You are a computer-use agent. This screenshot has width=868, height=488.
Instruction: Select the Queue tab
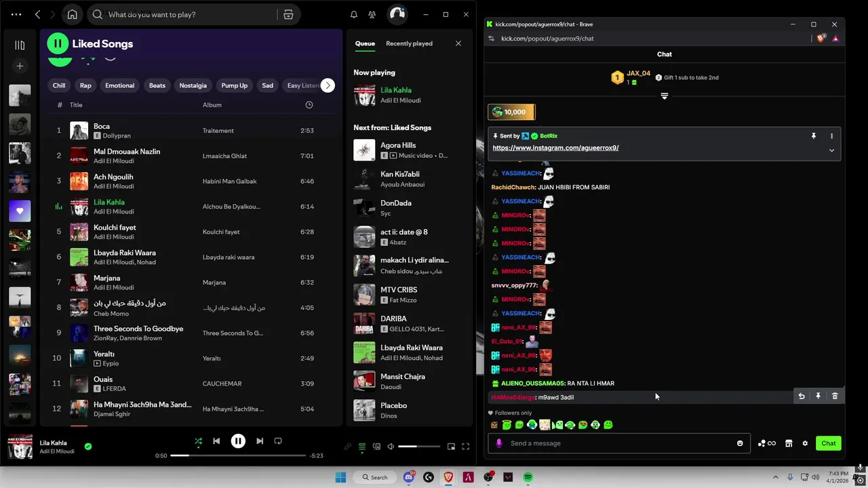pos(365,43)
